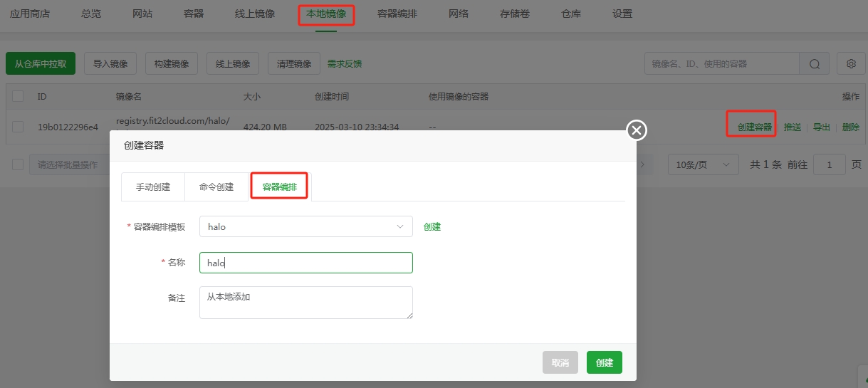
Task: Go to the 应用商店 menu item
Action: 30,14
